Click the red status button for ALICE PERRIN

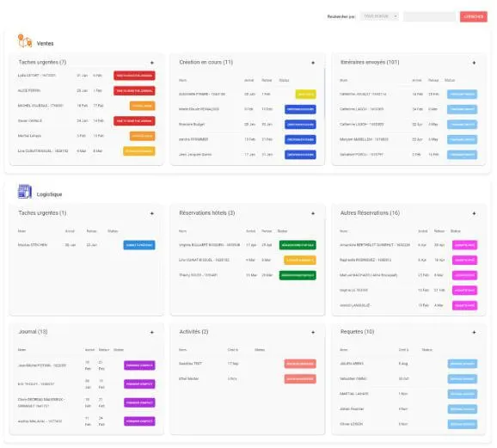click(x=134, y=90)
